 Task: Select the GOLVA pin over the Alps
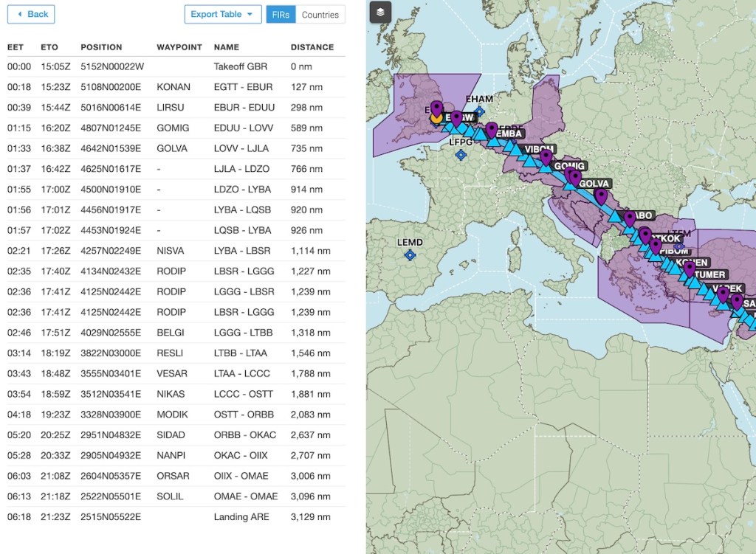[x=600, y=193]
